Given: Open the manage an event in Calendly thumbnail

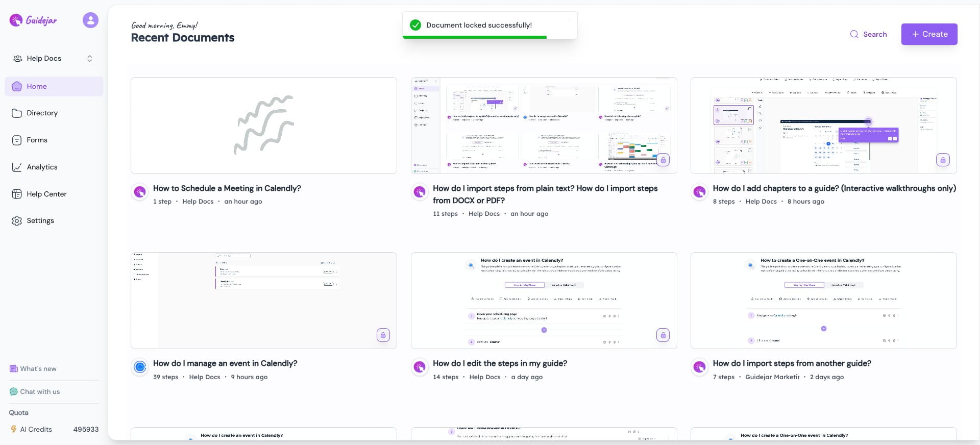Looking at the screenshot, I should coord(264,301).
